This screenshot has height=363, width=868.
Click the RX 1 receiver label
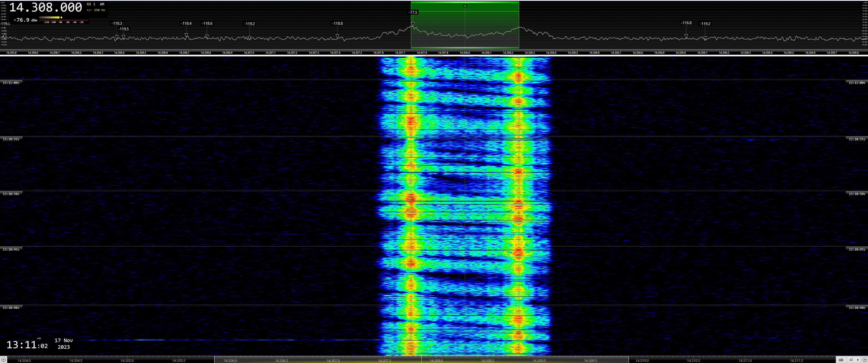91,4
